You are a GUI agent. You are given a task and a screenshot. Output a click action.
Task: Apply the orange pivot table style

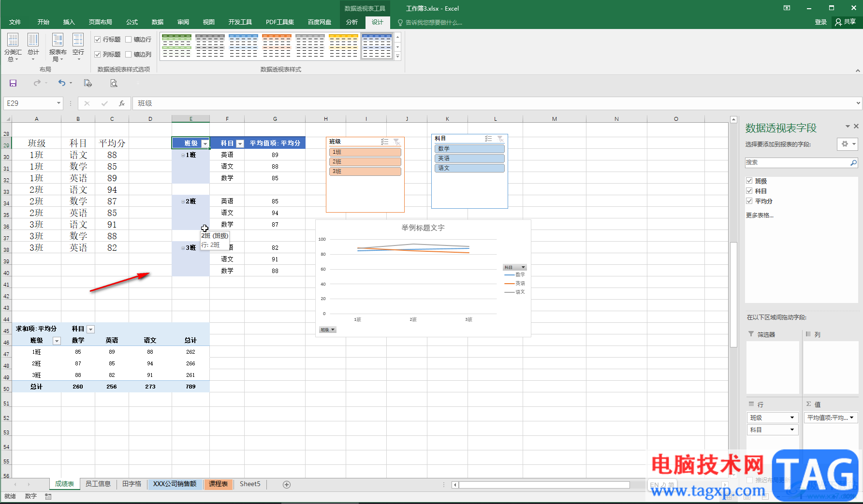click(x=277, y=46)
